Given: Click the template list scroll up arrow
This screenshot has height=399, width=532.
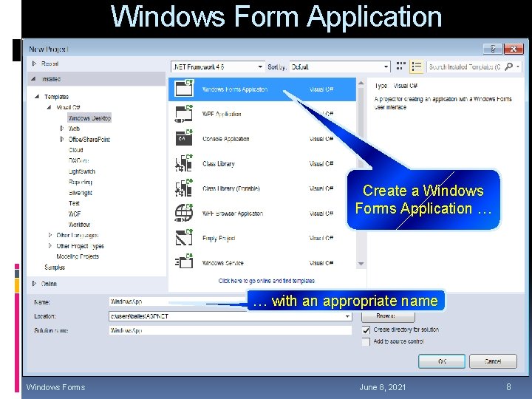Looking at the screenshot, I should (361, 83).
